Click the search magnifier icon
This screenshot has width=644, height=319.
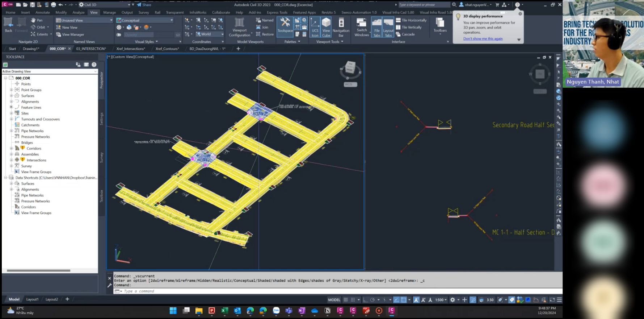coord(454,5)
